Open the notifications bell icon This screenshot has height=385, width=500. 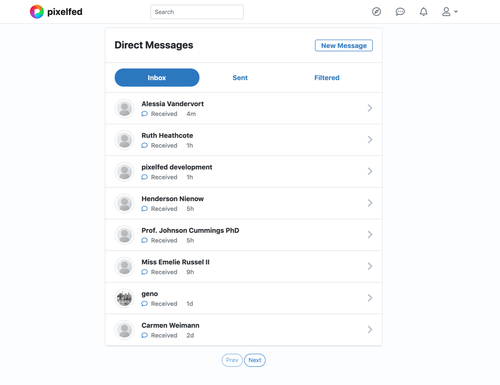tap(423, 12)
